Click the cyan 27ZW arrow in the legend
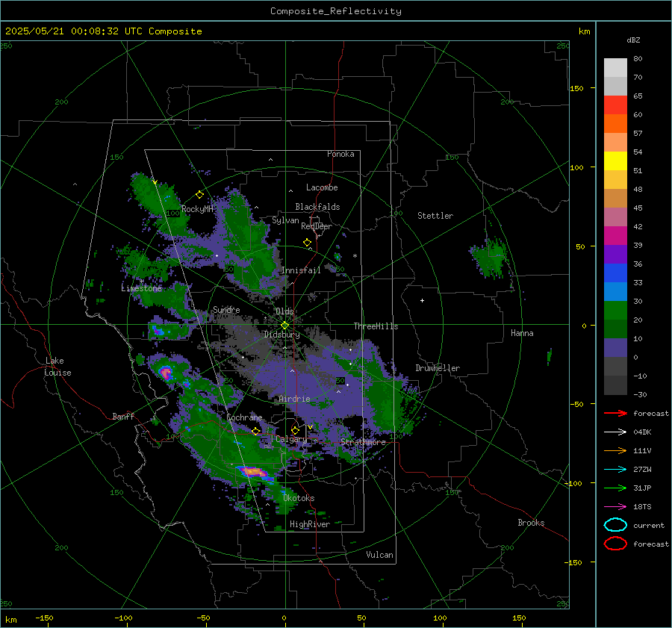 (x=615, y=470)
